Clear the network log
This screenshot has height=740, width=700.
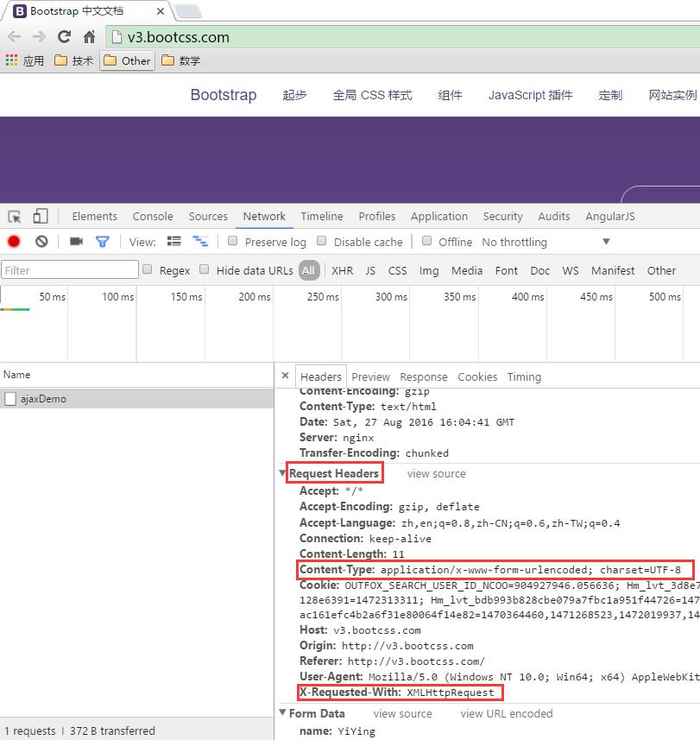pyautogui.click(x=41, y=242)
